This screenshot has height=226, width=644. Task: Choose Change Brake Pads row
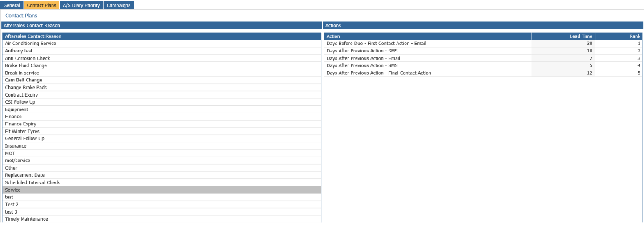(162, 88)
